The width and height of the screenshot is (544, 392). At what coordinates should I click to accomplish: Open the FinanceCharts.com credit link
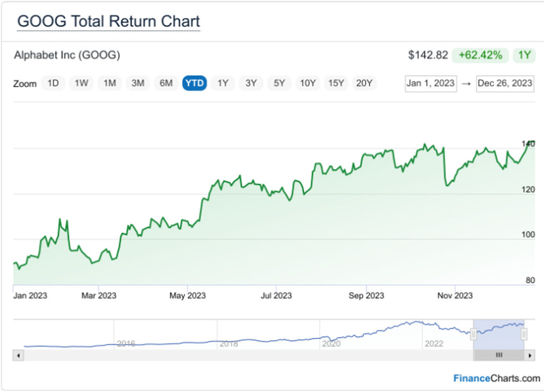[497, 378]
